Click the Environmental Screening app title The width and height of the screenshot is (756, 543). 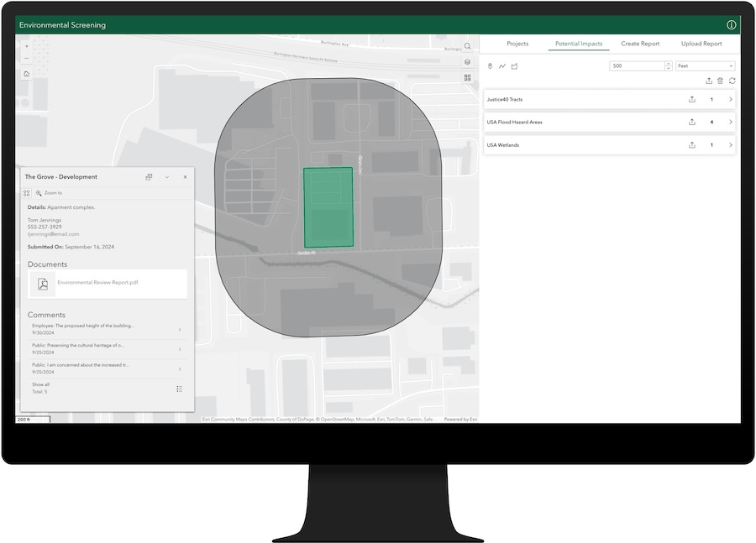coord(62,25)
